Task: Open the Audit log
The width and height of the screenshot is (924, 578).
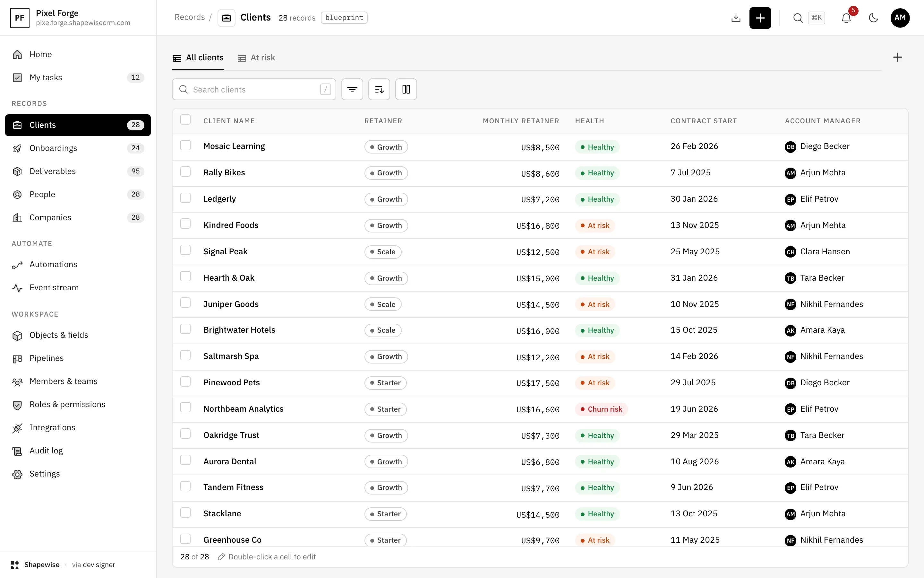Action: 78,451
